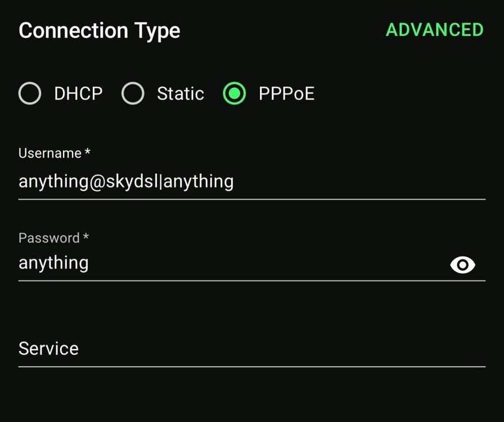Click the Static text label
The image size is (504, 422).
click(180, 93)
